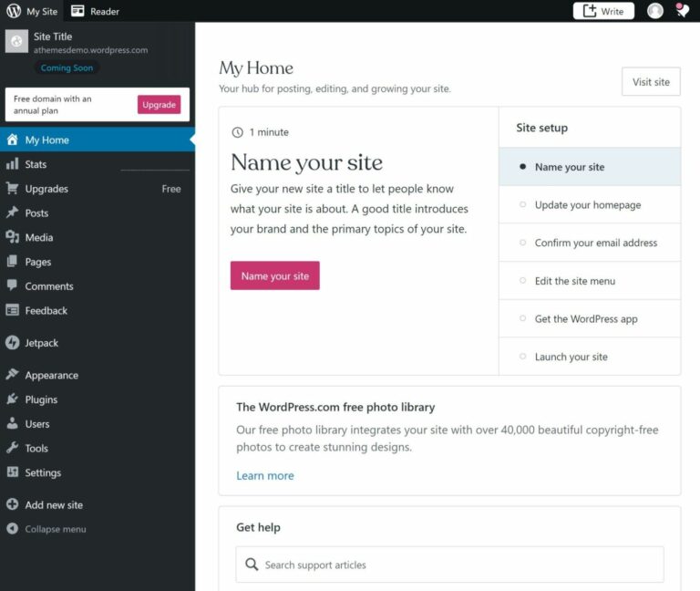The width and height of the screenshot is (700, 591).
Task: Open the Learn more link
Action: [265, 476]
